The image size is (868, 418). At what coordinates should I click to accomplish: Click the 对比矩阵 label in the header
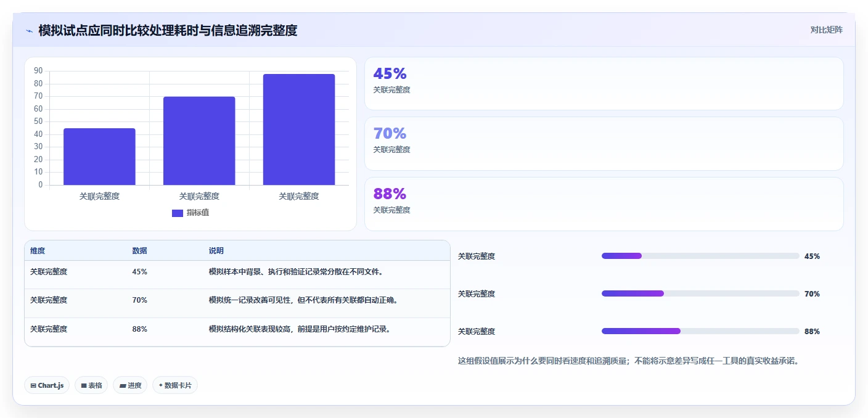[x=826, y=30]
